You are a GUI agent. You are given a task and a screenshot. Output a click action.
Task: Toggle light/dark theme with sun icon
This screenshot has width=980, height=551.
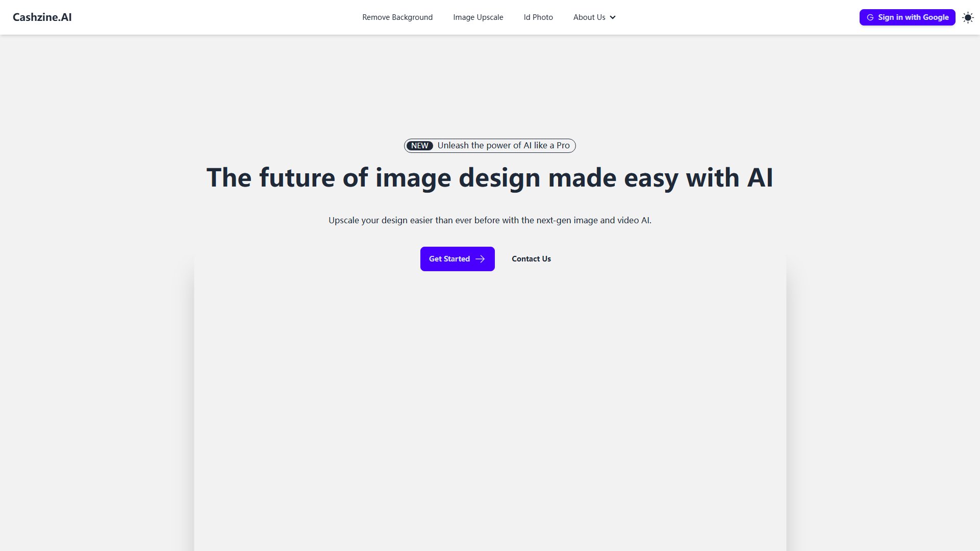point(968,17)
